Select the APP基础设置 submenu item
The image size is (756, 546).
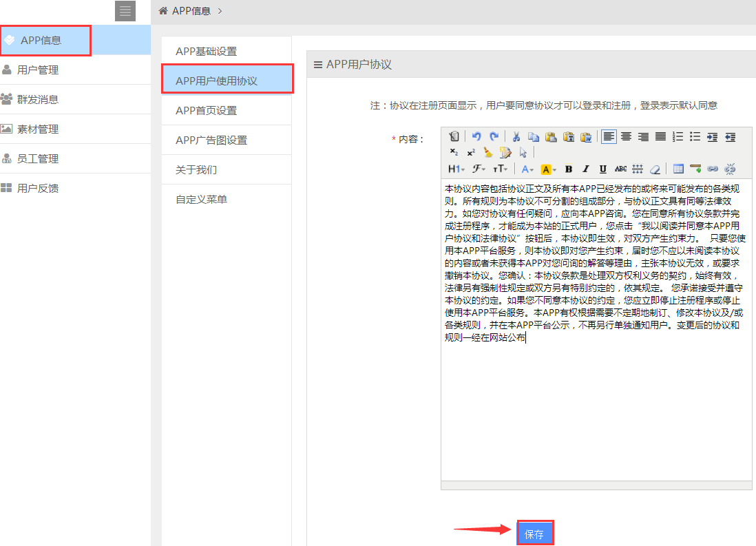pyautogui.click(x=227, y=51)
